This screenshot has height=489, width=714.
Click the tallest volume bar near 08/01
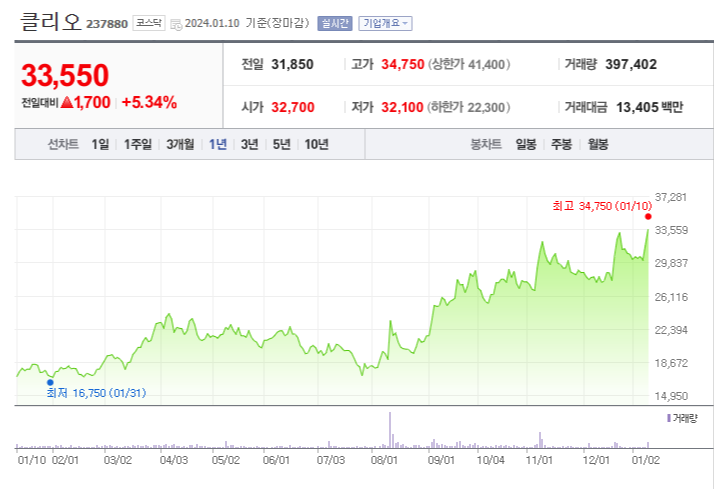coord(390,430)
